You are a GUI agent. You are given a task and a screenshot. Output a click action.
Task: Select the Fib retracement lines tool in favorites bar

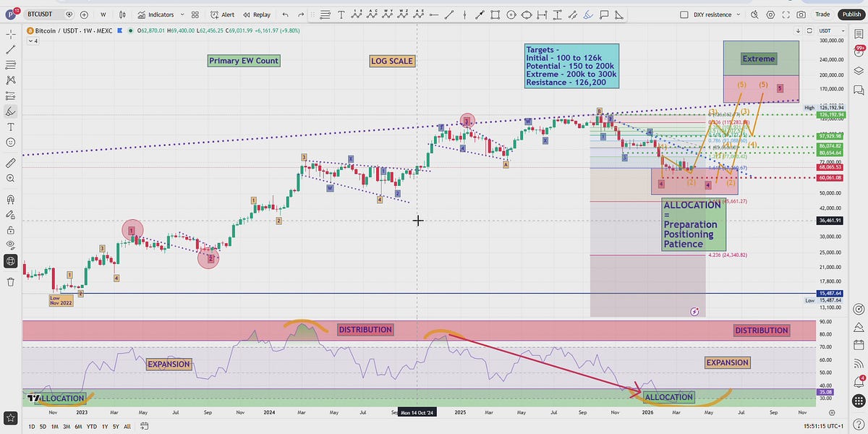click(x=325, y=14)
